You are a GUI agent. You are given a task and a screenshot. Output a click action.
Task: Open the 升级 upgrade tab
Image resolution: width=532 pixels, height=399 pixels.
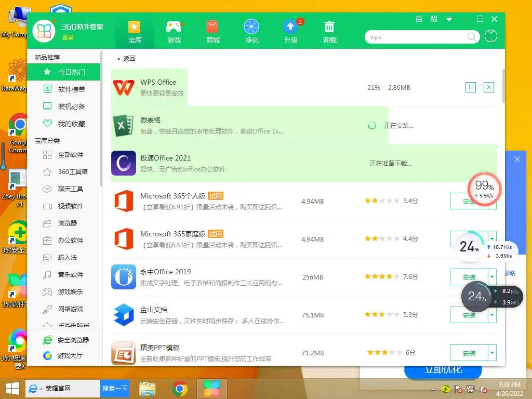(291, 32)
